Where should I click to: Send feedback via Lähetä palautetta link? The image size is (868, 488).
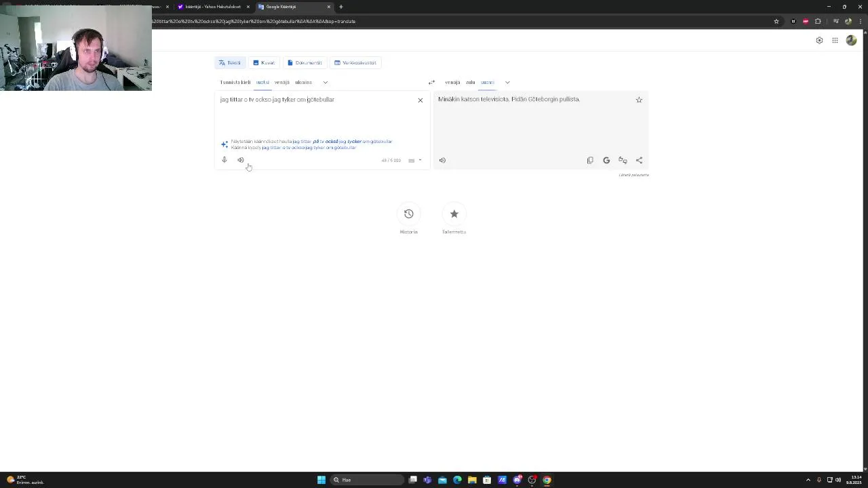633,175
